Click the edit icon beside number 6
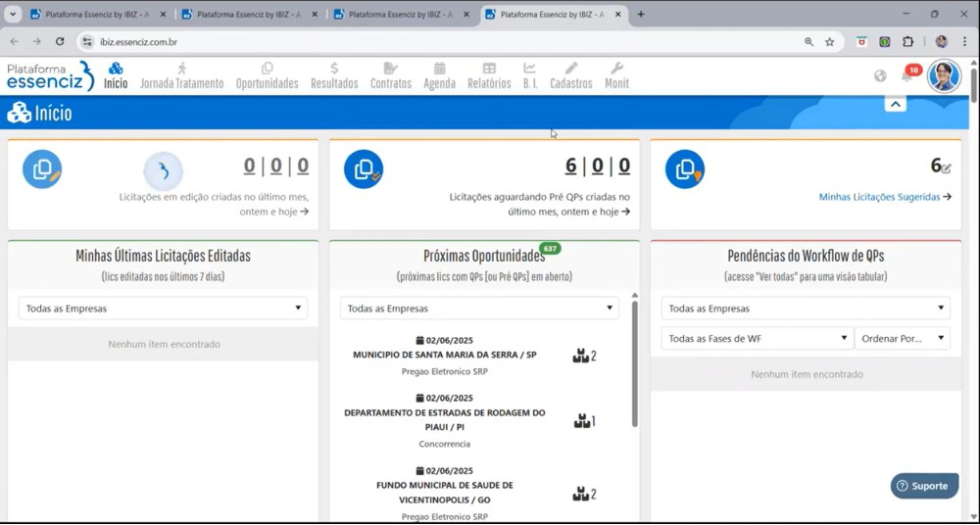 click(947, 167)
